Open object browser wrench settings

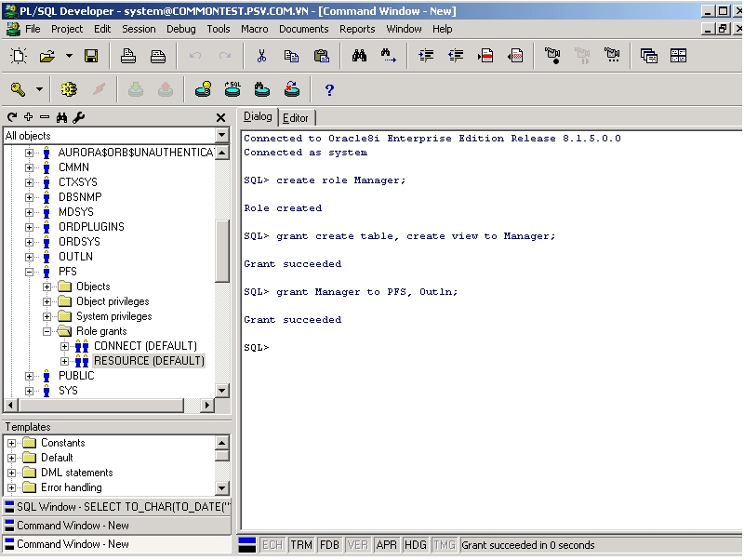tap(79, 117)
